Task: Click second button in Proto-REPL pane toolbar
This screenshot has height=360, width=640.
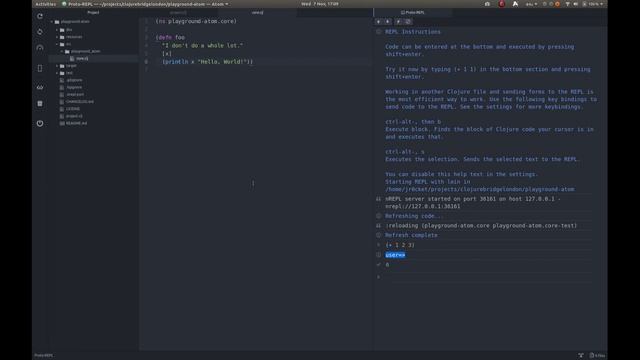Action: pos(387,22)
